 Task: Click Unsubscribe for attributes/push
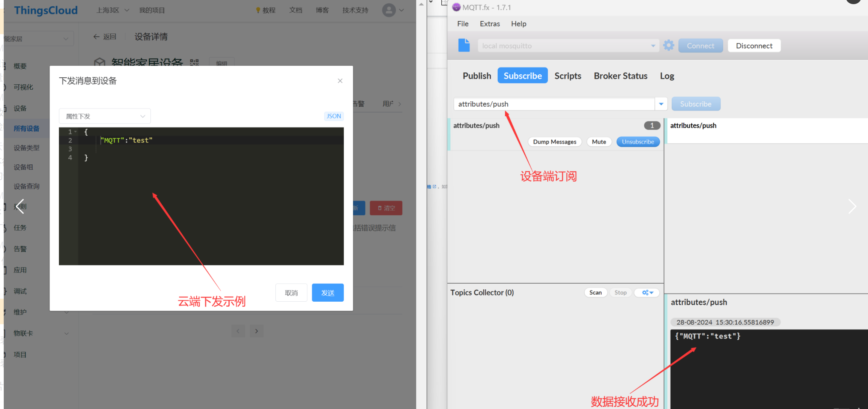click(638, 142)
